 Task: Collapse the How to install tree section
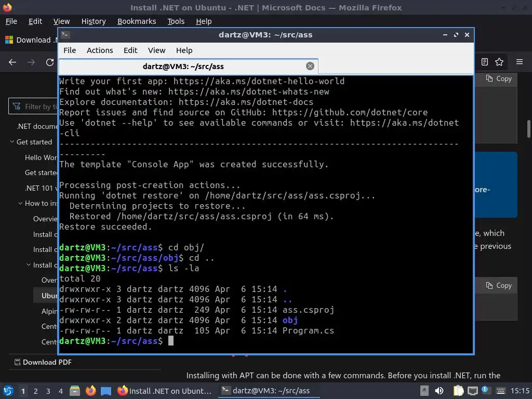pos(20,203)
